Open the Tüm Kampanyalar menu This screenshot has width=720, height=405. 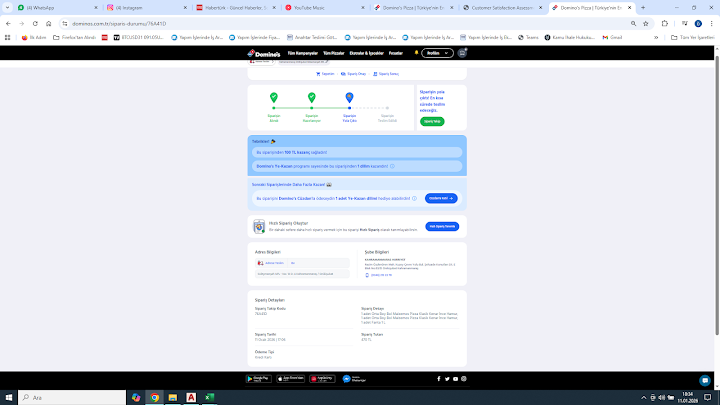tap(303, 53)
